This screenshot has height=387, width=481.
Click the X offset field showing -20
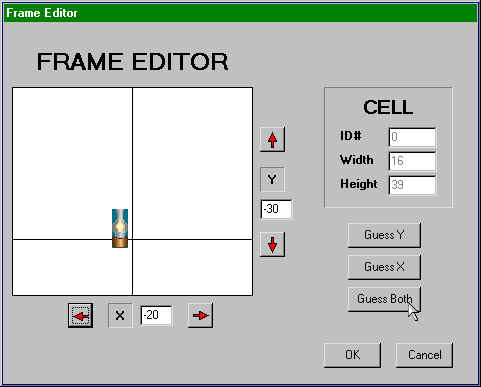(156, 315)
